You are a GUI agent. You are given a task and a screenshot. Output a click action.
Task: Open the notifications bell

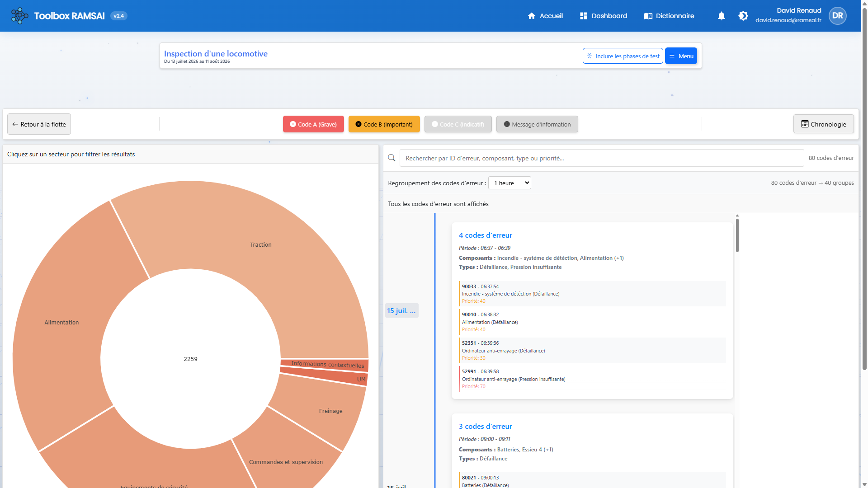(722, 16)
